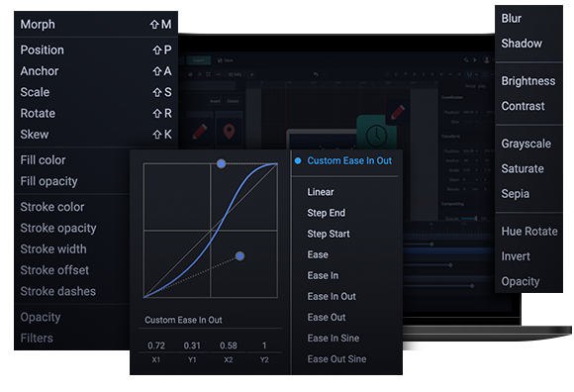
Task: Click the lower bezier control handle
Action: (239, 256)
